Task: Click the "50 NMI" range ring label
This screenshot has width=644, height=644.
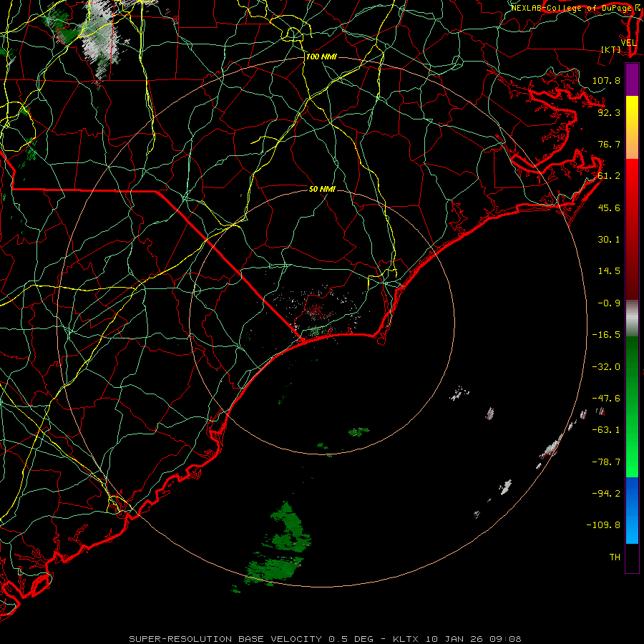Action: click(x=322, y=189)
